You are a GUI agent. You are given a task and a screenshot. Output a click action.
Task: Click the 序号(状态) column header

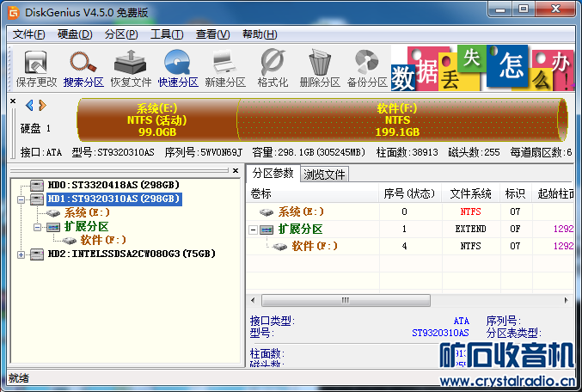(410, 193)
